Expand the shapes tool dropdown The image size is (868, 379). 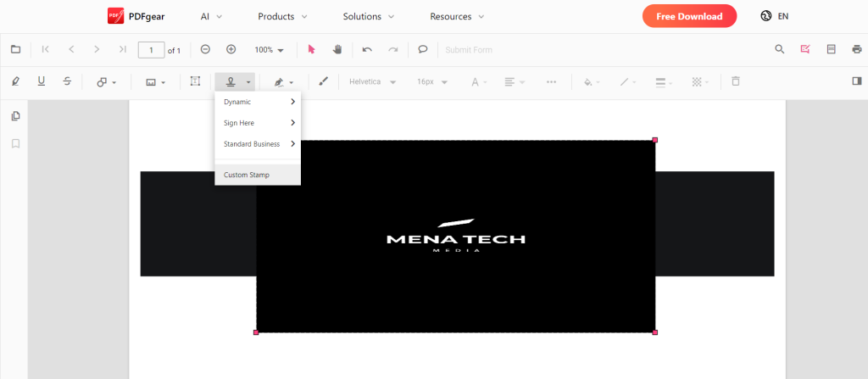pos(106,82)
